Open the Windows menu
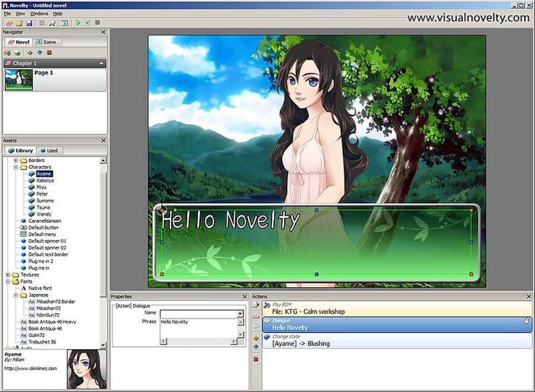This screenshot has height=392, width=535. pos(39,13)
